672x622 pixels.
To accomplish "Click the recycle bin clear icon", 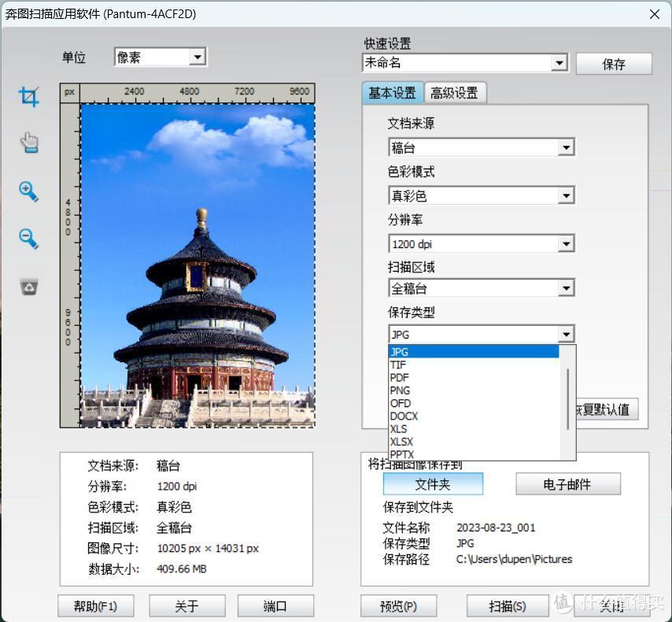I will point(29,287).
